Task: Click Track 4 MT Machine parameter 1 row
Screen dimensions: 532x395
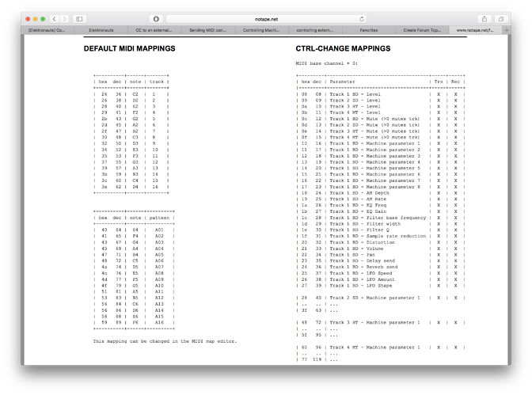Action: (x=381, y=348)
